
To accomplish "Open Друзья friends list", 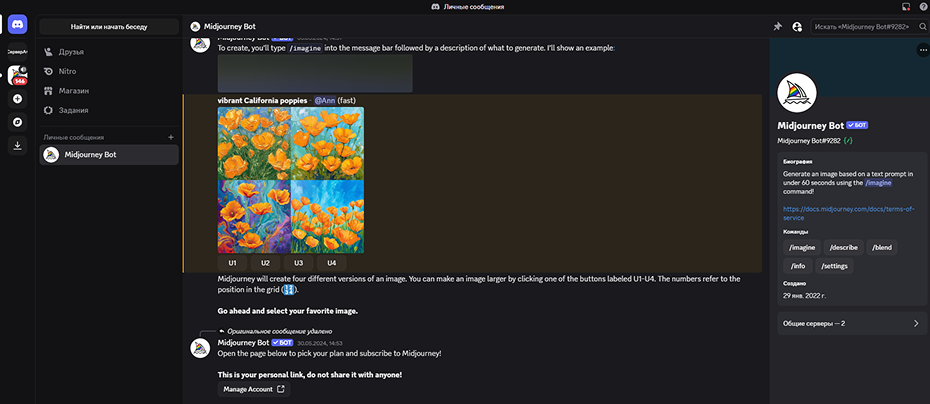I will click(109, 52).
